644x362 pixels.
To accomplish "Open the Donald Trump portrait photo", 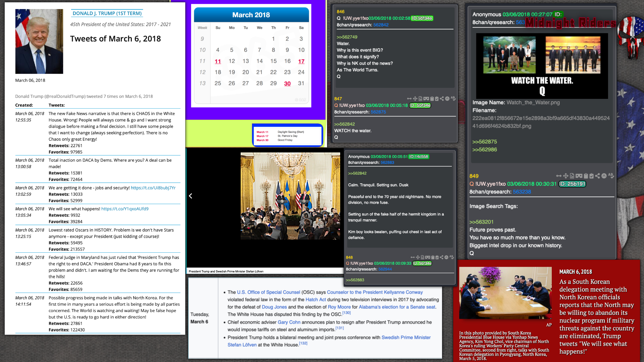I will point(39,42).
